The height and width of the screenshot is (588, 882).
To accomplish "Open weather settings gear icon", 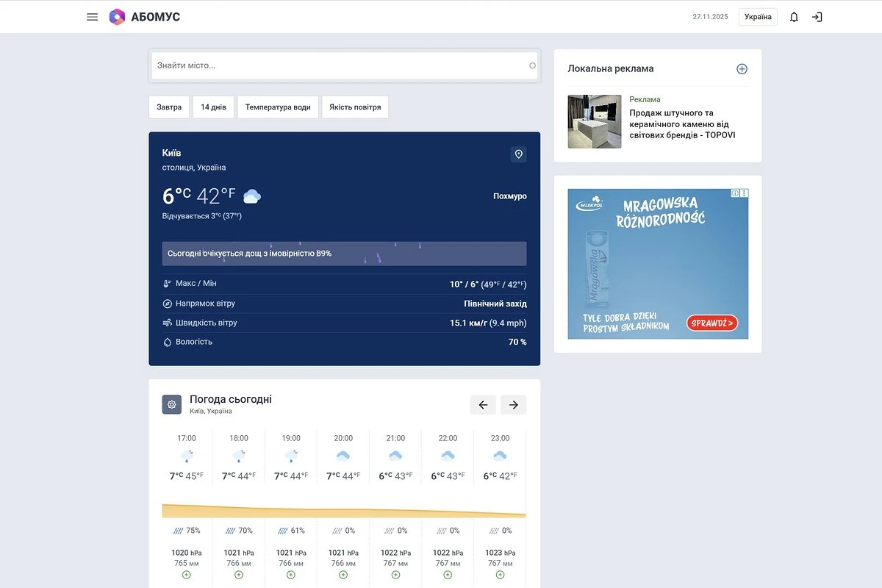I will 172,404.
